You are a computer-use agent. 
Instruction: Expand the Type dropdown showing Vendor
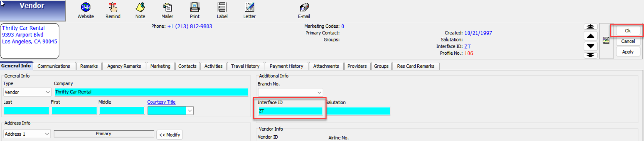tap(47, 92)
